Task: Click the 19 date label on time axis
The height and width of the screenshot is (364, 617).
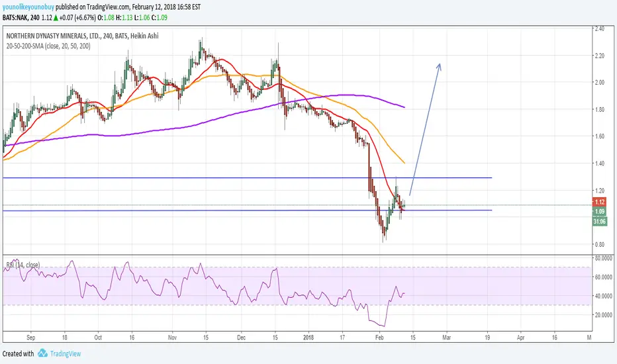Action: click(x=487, y=338)
